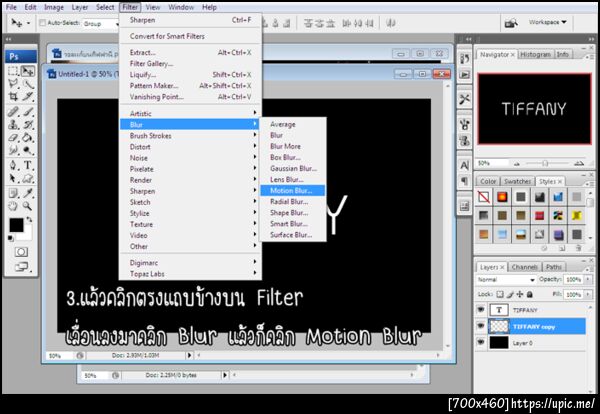Expand the Artistic filter submenu
600x414 pixels.
(190, 113)
